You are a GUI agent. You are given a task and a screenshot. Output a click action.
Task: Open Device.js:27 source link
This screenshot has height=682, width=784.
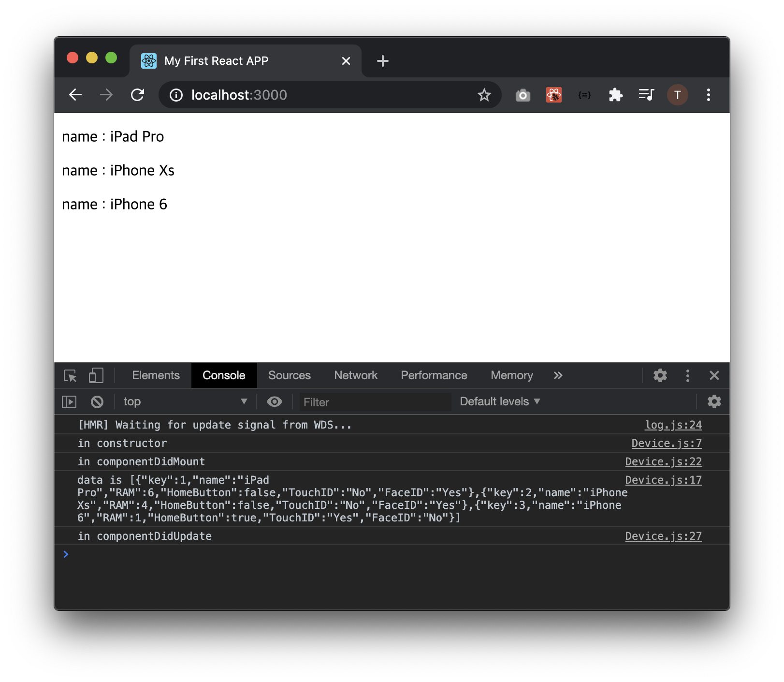[x=664, y=536]
